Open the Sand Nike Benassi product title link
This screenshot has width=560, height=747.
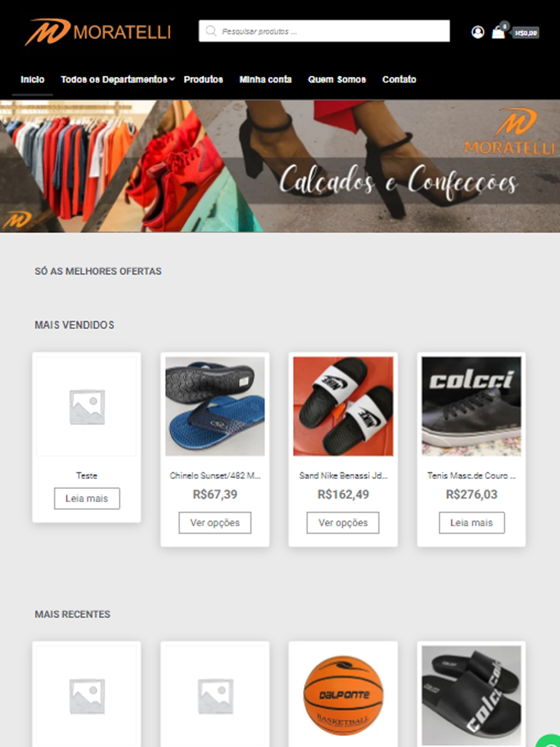tap(343, 475)
